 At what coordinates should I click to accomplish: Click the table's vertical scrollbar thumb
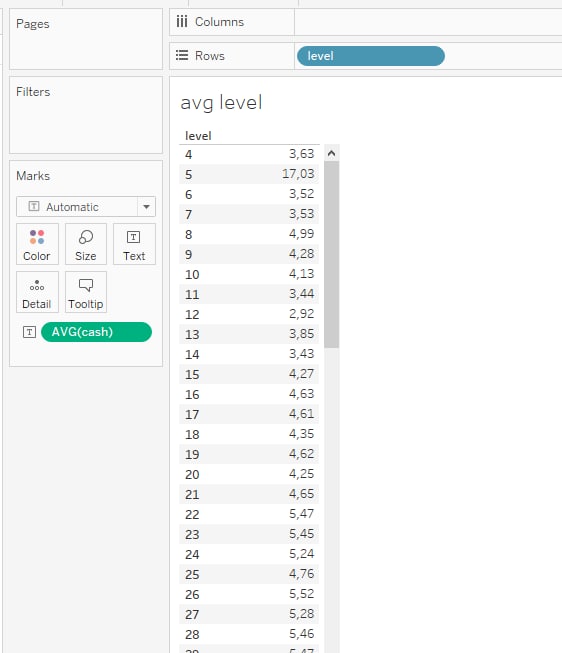[x=331, y=254]
